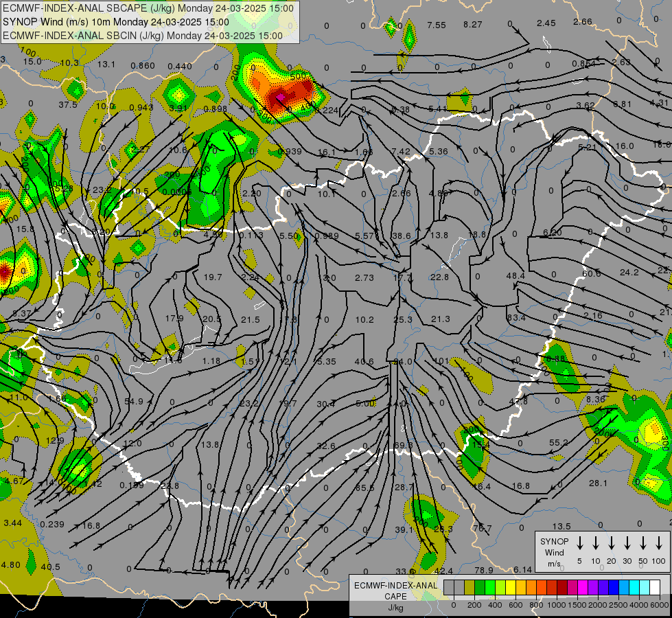This screenshot has height=618, width=672.
Task: Pick the dark blue swatch left of 2500
Action: pos(614,588)
